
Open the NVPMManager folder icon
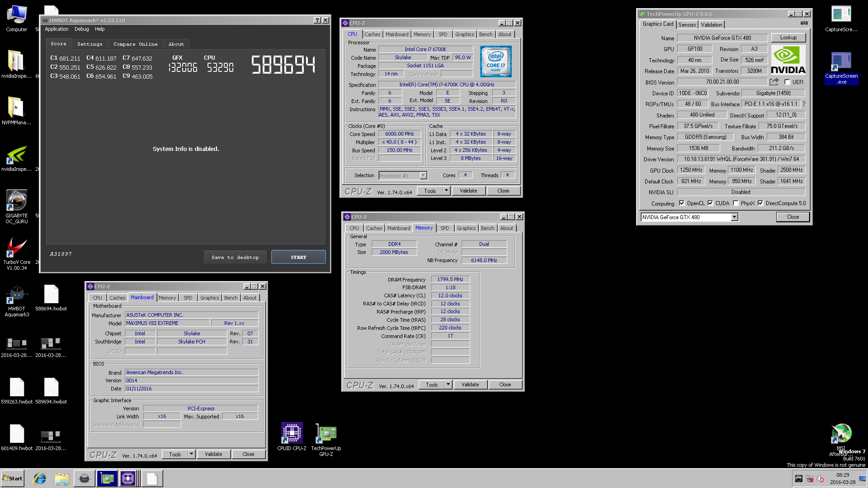pos(17,111)
